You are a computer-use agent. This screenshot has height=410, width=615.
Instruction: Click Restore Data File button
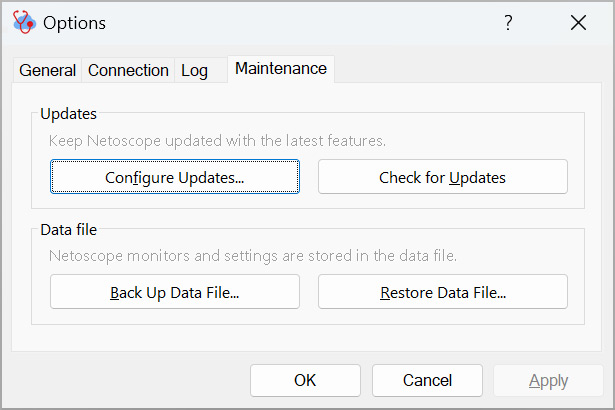point(443,292)
